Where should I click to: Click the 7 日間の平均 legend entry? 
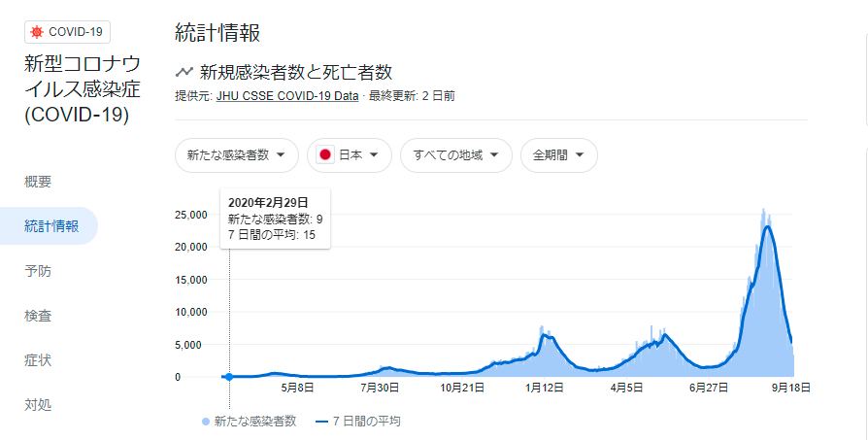pos(358,422)
